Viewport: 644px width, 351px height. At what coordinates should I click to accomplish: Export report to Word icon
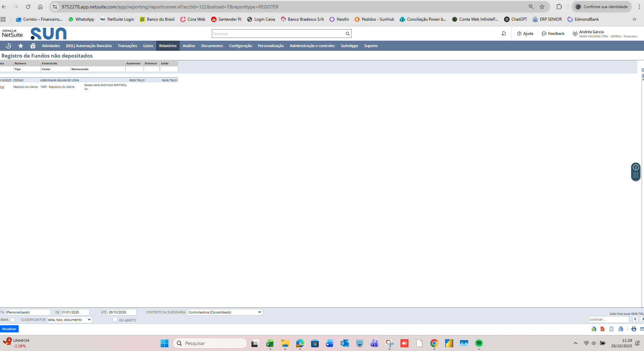tap(621, 329)
